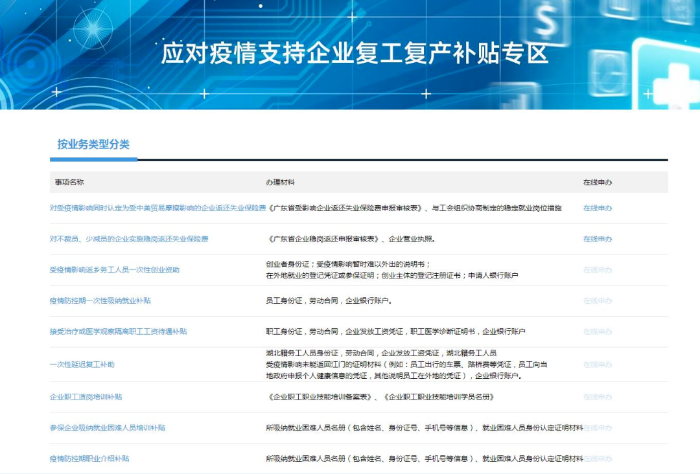Click 在线申办 for 一次性吸纳就业补贴 row
Screen dimensions: 700x474
(x=597, y=300)
